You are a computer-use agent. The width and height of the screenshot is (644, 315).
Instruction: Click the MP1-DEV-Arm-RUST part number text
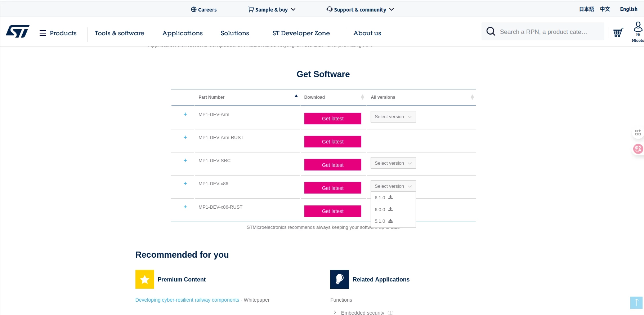point(221,138)
